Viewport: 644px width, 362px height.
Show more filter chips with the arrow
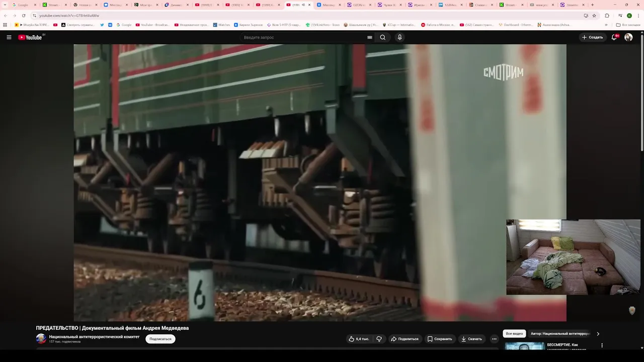pos(598,333)
